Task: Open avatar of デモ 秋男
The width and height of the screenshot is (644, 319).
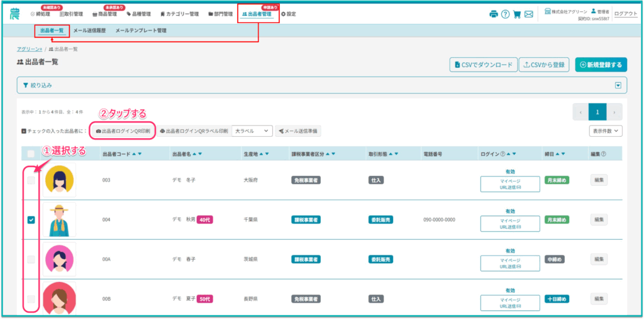Action: (60, 220)
